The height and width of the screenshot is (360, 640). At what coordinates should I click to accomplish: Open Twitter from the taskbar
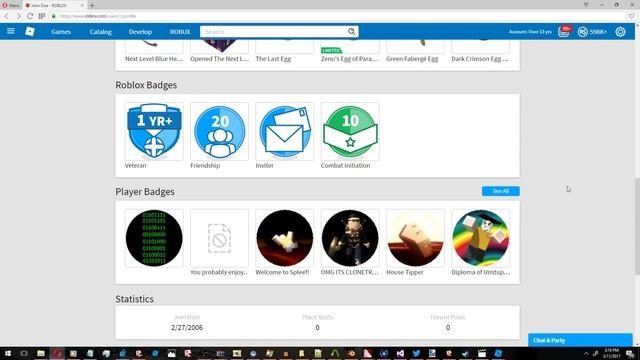click(416, 353)
